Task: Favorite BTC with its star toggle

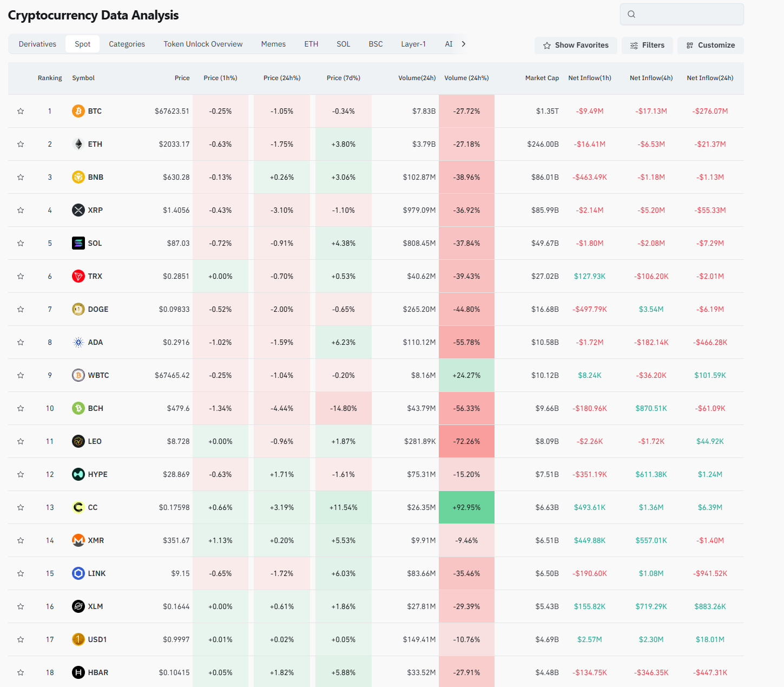Action: click(21, 111)
